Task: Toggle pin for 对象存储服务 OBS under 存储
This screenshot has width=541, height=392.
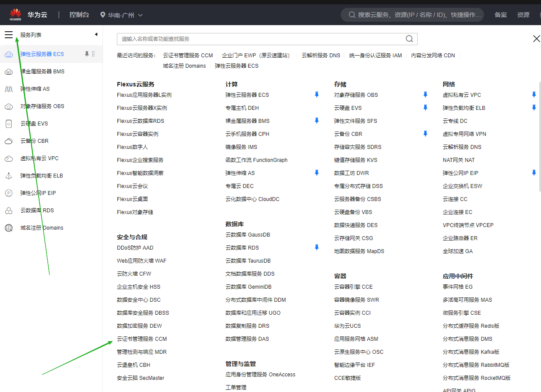Action: tap(425, 95)
